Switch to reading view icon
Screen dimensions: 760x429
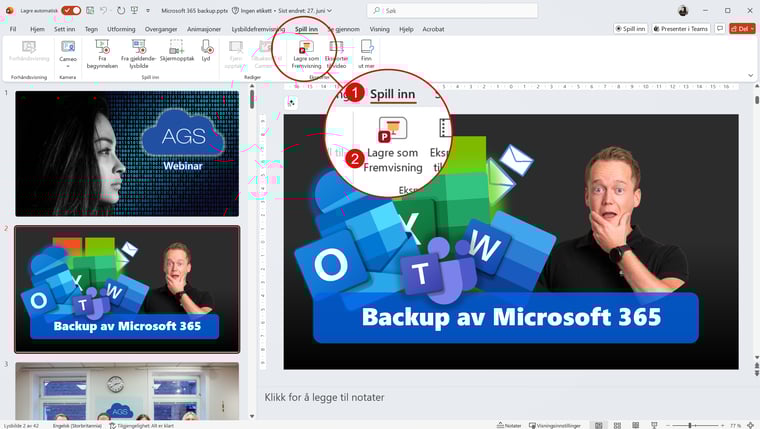tap(635, 425)
